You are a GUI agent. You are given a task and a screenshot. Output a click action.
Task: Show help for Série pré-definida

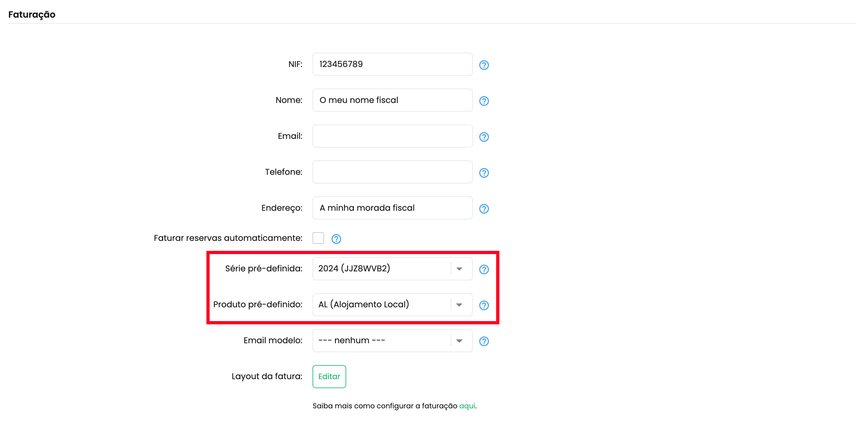pos(484,269)
